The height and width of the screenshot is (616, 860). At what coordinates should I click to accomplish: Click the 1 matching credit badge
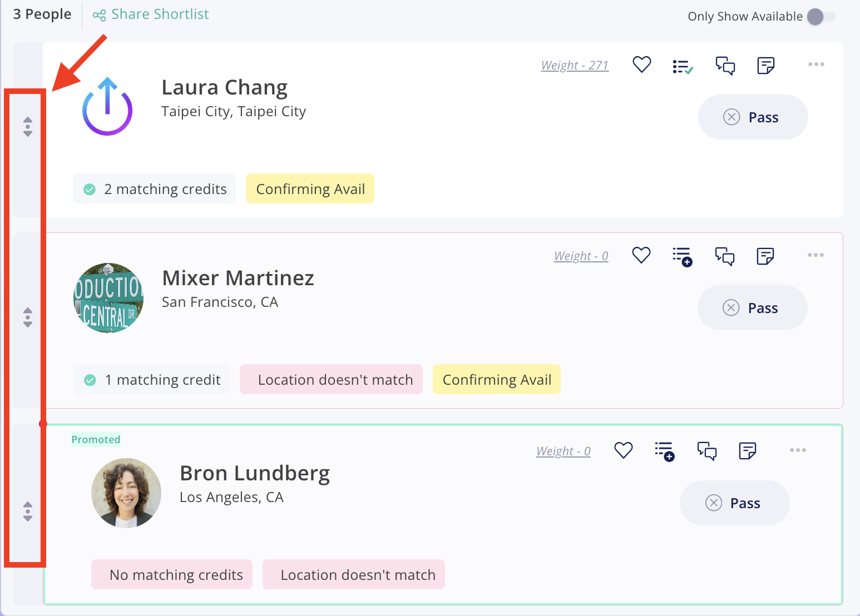click(151, 380)
